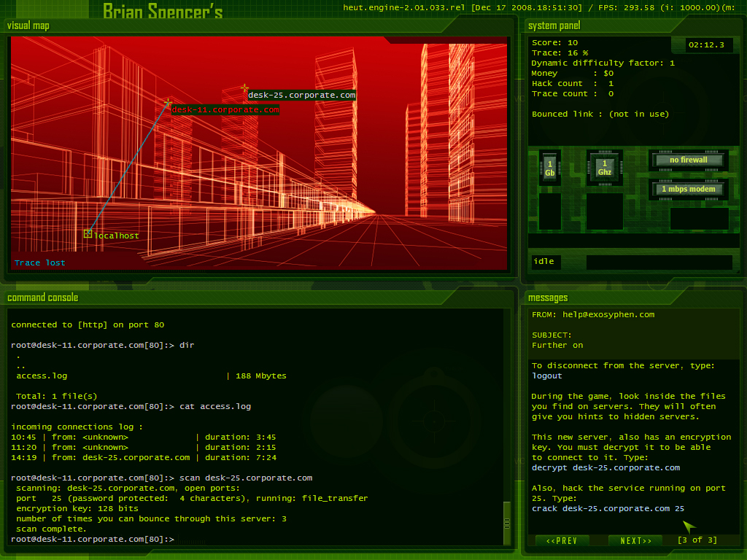747x560 pixels.
Task: Click the 'no firewall' hardware slot
Action: tap(689, 160)
